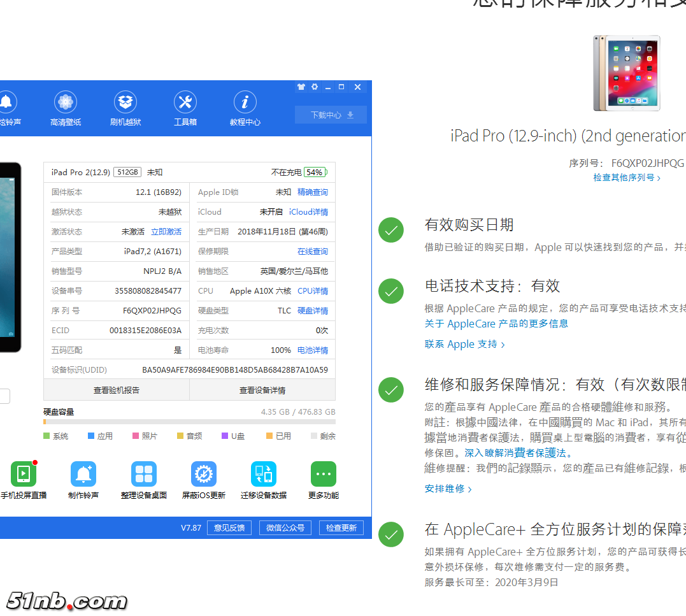Open the 高清壁纸 wallpaper tool
Viewport: 686px width, 616px height.
point(65,108)
